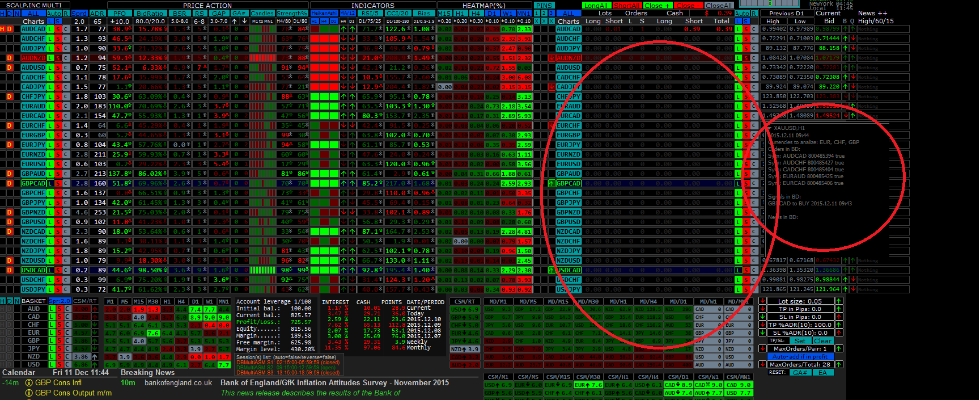
Task: Click green L beside EURUSD spread 0.6
Action: click(x=50, y=164)
